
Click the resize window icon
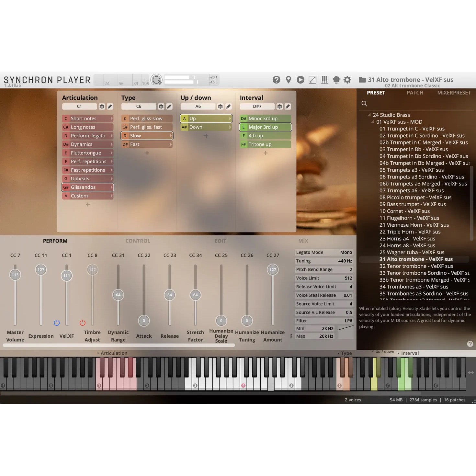click(x=312, y=80)
